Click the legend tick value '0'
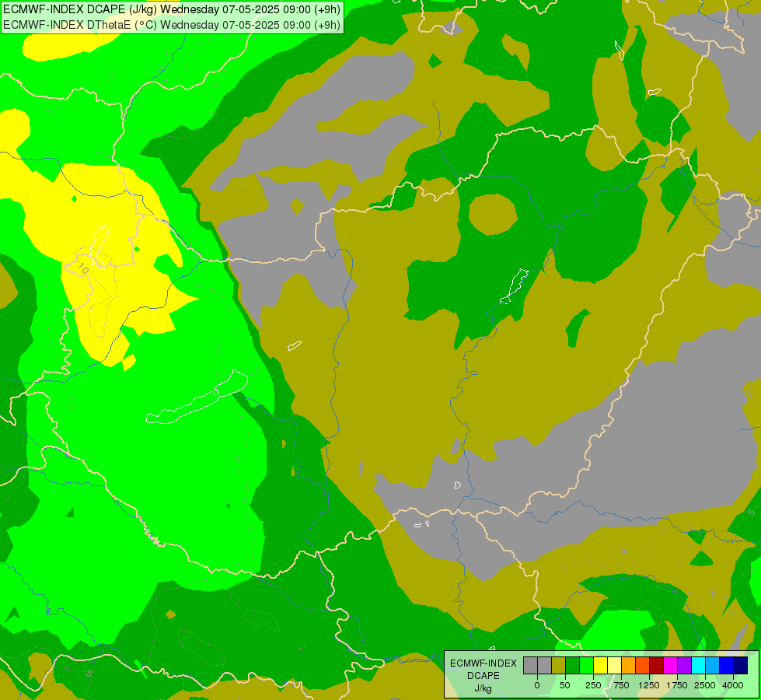Screen dimensions: 761x700 (537, 685)
